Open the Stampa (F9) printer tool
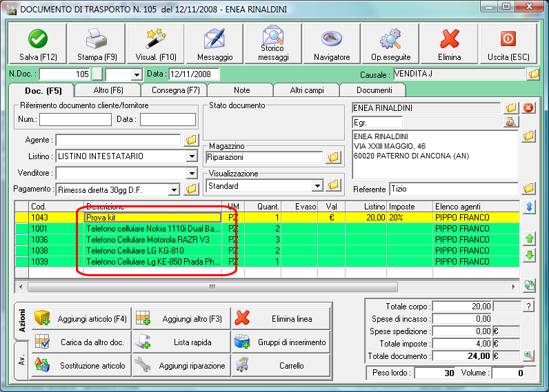 (x=97, y=43)
